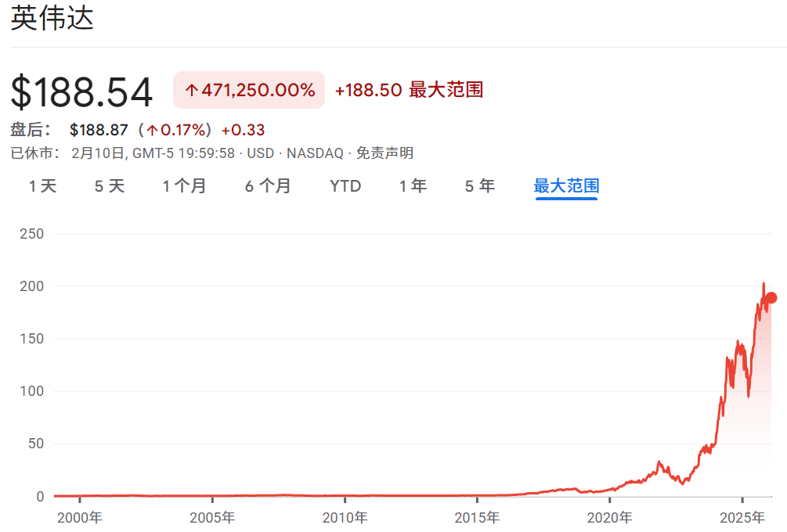Select the 1个月 range
787x532 pixels.
click(x=185, y=186)
